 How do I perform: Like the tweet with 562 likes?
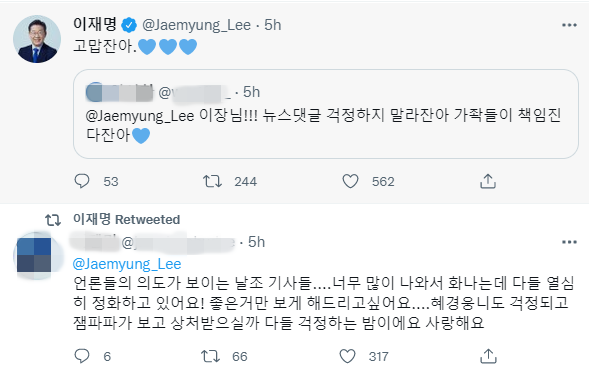click(350, 181)
